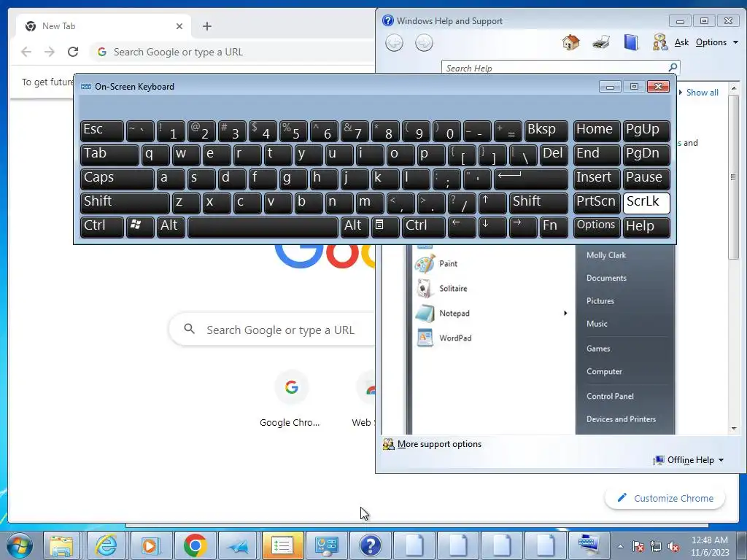Toggle the Fn key on the keyboard
The width and height of the screenshot is (747, 560).
coord(553,226)
